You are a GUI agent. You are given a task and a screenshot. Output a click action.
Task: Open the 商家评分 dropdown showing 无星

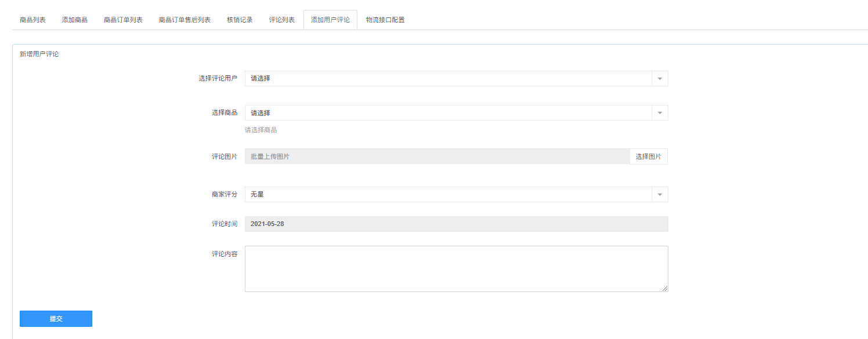456,194
